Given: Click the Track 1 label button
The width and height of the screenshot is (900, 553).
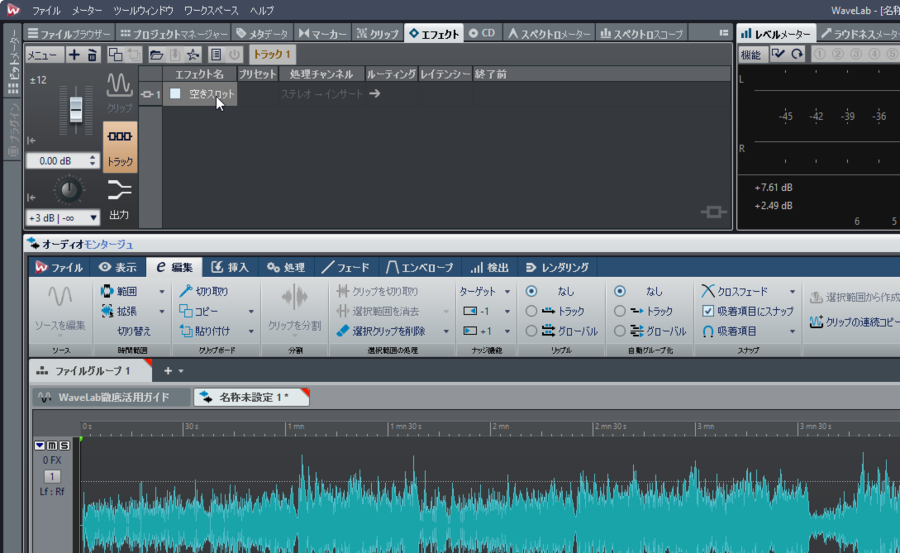Looking at the screenshot, I should [272, 55].
